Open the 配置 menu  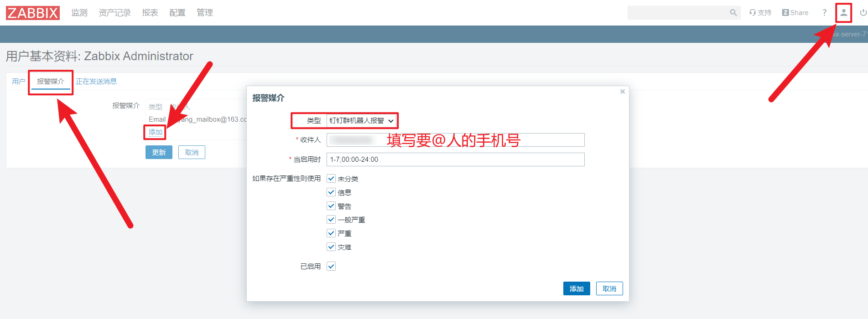[177, 13]
